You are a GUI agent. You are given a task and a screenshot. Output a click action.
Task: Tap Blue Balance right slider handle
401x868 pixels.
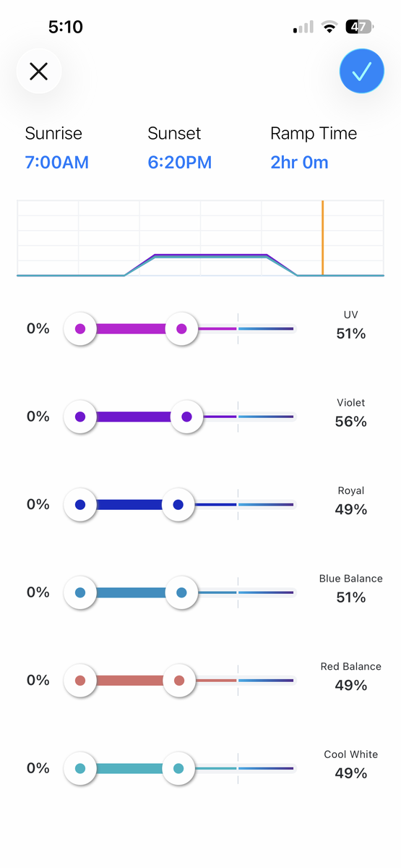point(181,592)
